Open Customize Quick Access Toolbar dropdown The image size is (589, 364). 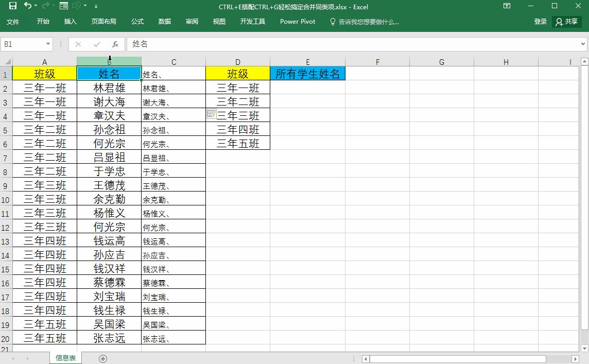tap(95, 7)
